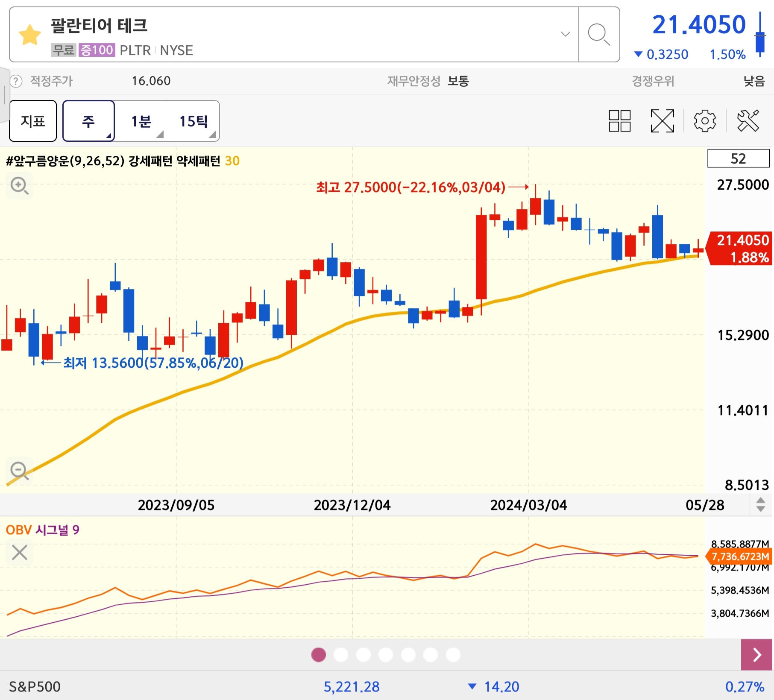
Task: Tap the question mark help icon next to 적정주가
Action: tap(16, 81)
